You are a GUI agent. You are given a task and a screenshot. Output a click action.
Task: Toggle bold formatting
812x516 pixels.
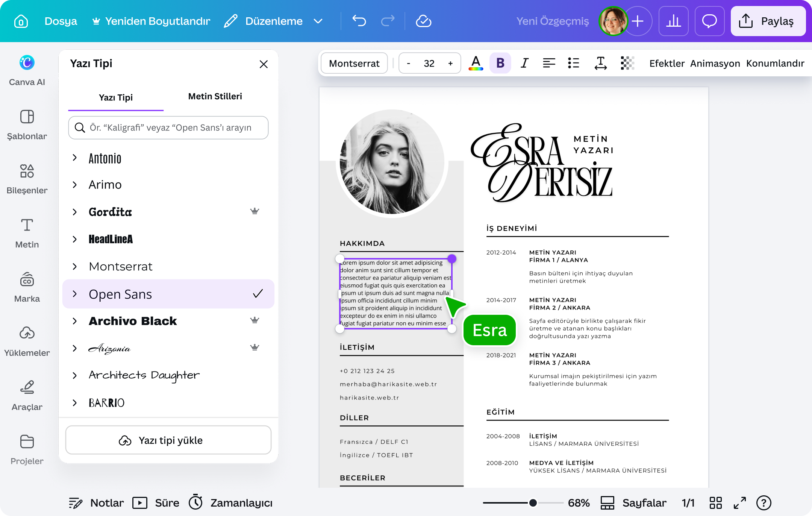(500, 63)
